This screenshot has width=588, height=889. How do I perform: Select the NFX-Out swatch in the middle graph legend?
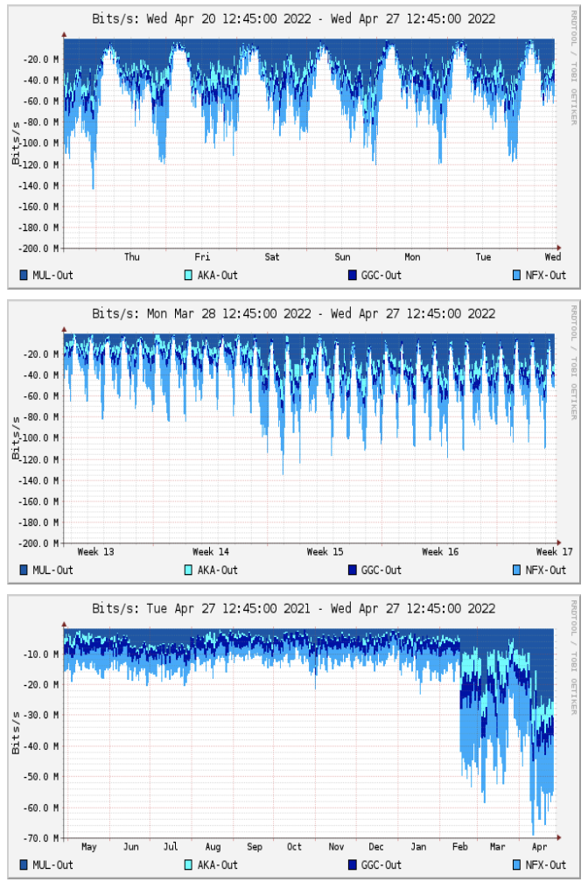[517, 570]
